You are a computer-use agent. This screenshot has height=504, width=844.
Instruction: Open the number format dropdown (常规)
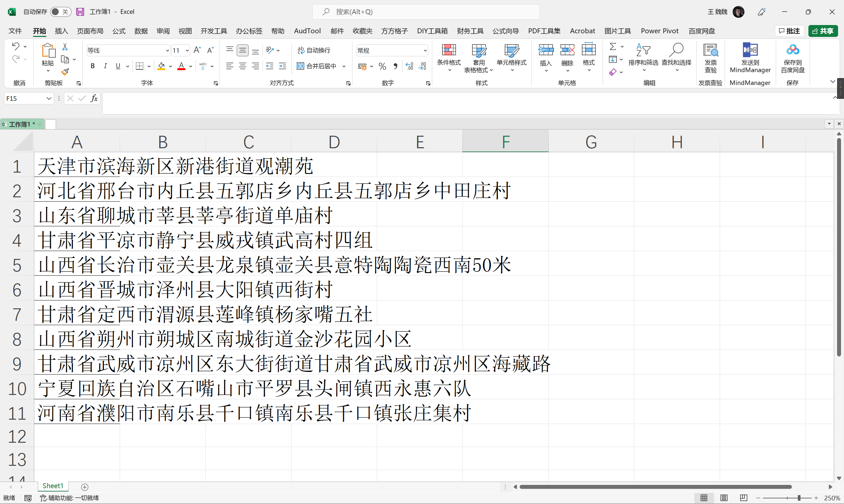[x=425, y=51]
